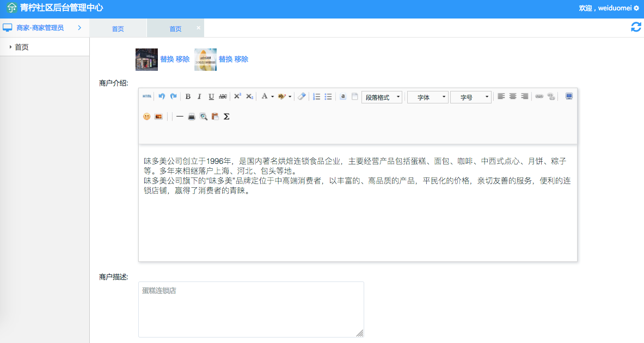Open settings gear next to weiduomei
Image resolution: width=644 pixels, height=343 pixels.
(636, 8)
